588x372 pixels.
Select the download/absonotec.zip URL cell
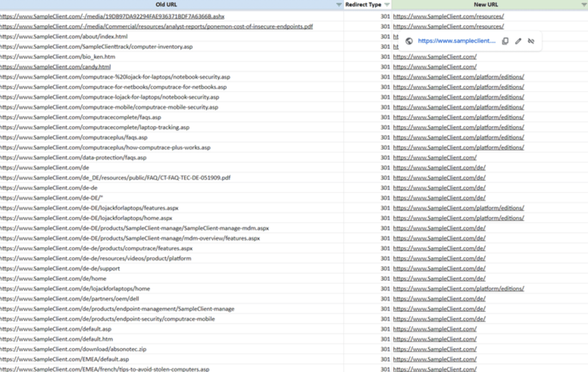point(73,349)
